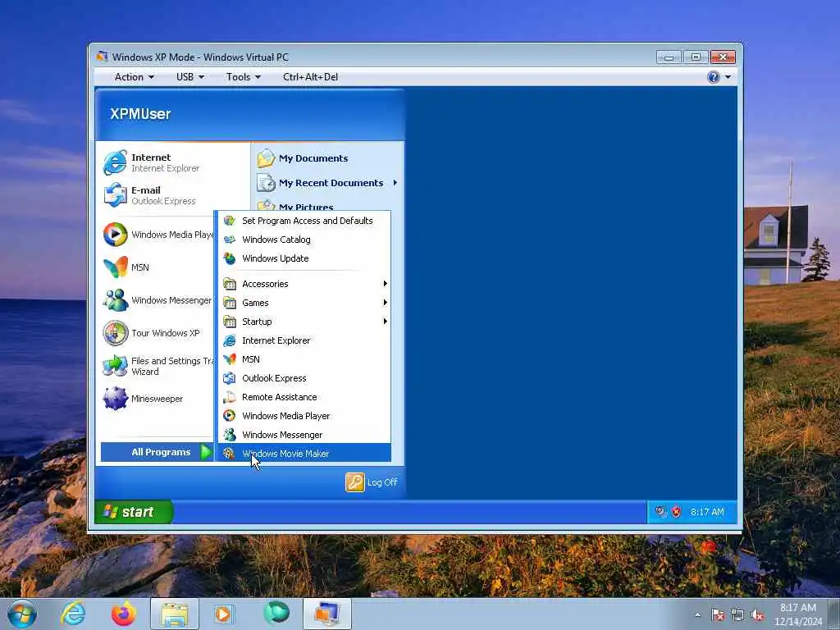The image size is (840, 630).
Task: Click the XP start button
Action: pos(133,512)
